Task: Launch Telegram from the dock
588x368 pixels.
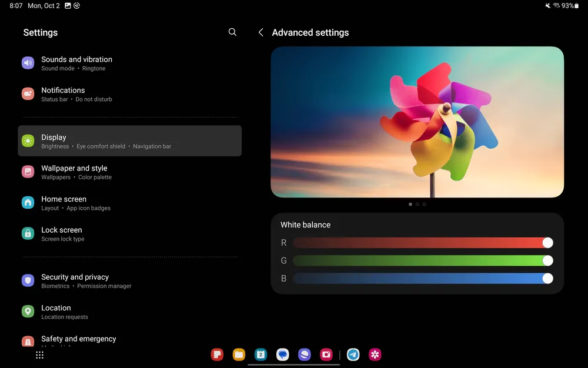Action: coord(353,354)
